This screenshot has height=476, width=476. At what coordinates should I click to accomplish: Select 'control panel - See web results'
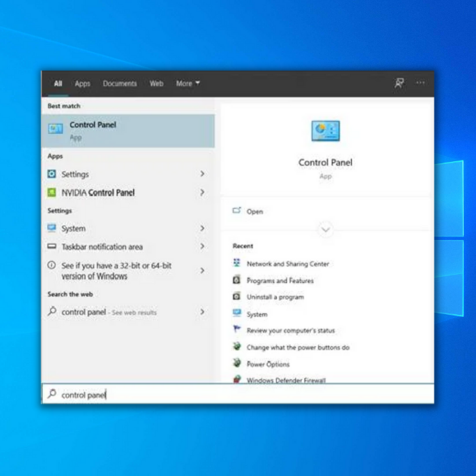[128, 311]
